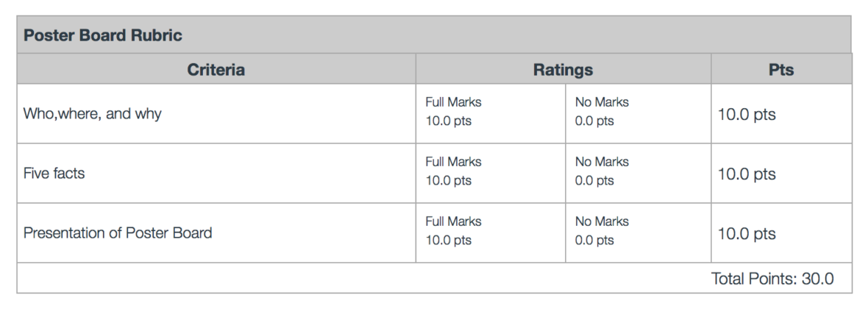This screenshot has height=320, width=868.
Task: Click the Poster Board Rubric title
Action: [x=103, y=35]
